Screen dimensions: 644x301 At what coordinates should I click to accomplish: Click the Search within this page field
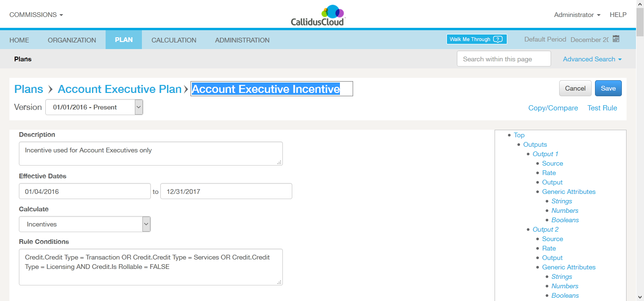(504, 59)
